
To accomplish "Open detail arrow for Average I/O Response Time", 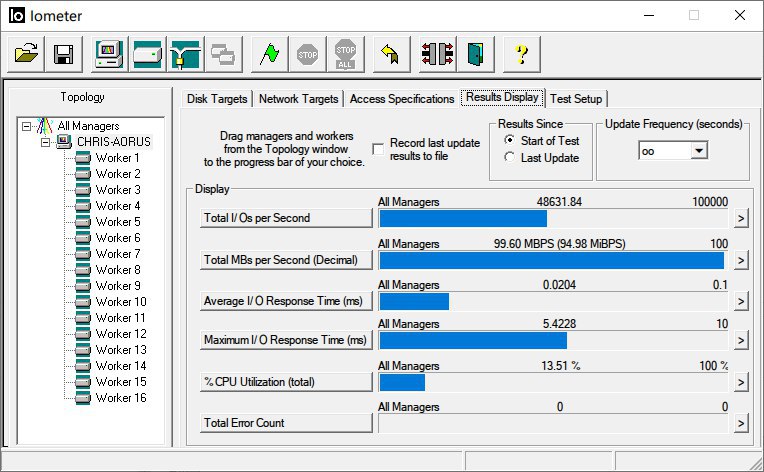I will (x=741, y=302).
